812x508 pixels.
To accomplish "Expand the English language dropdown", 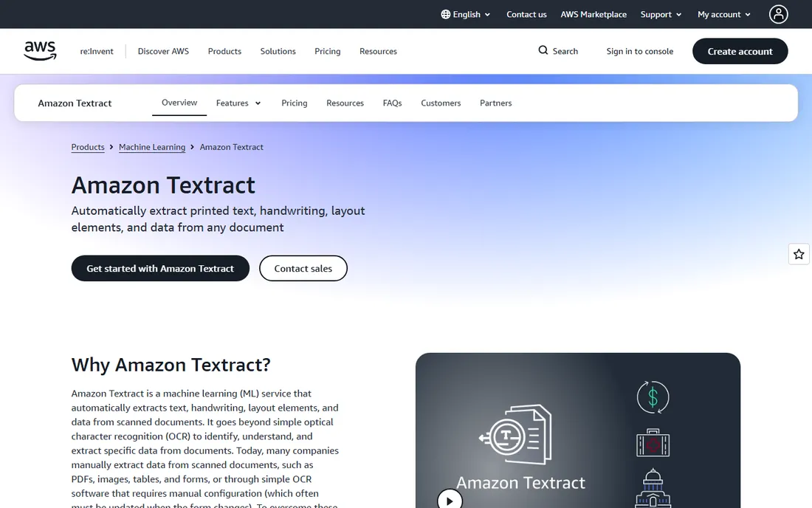I will 466,15.
